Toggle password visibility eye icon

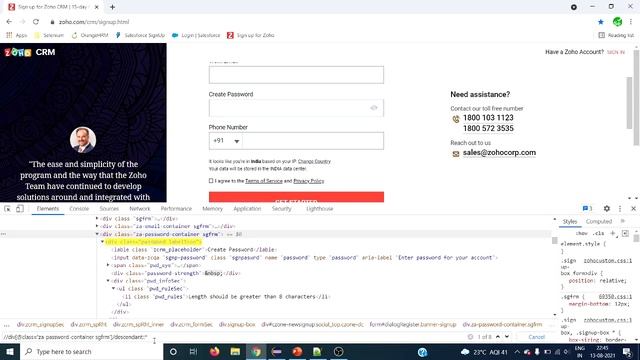(373, 108)
